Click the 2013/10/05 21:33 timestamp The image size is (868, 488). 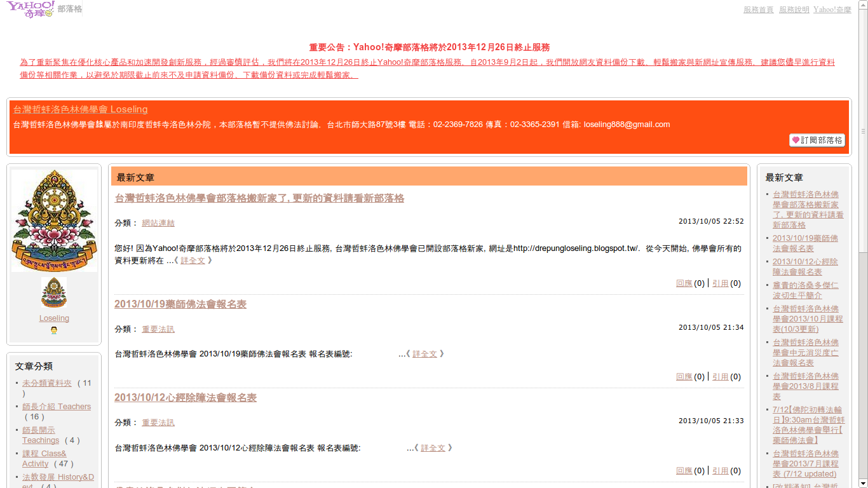pos(711,421)
